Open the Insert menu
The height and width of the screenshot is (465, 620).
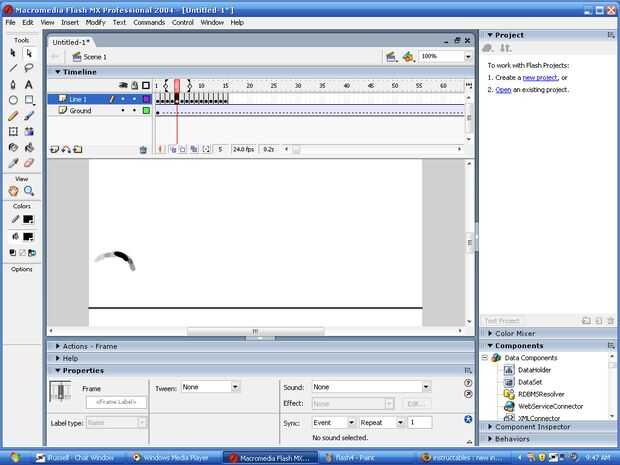70,23
